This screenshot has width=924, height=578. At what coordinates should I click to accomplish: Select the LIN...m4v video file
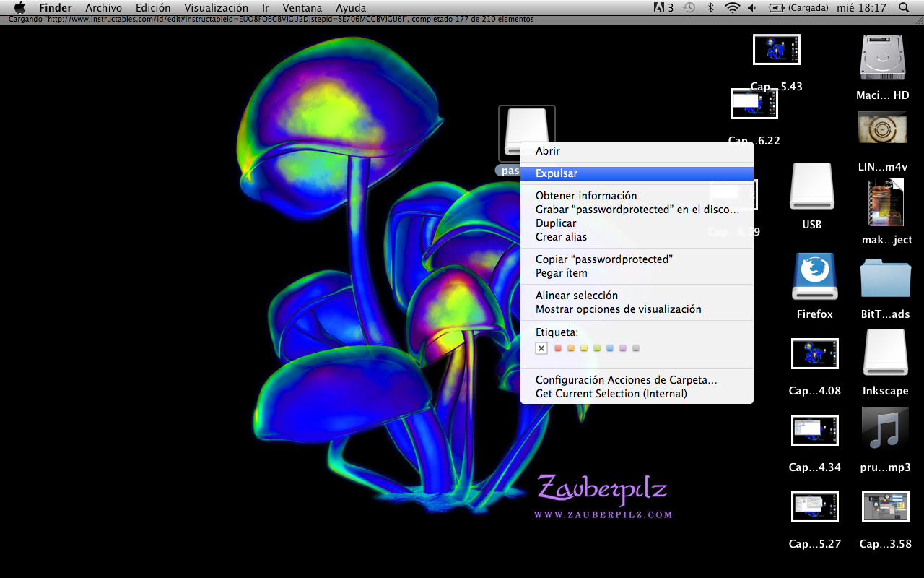point(882,128)
